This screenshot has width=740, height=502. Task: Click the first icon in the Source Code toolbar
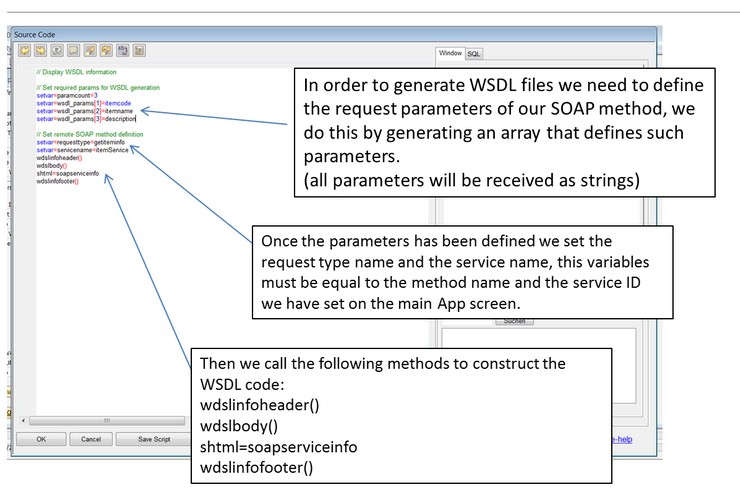pos(26,49)
